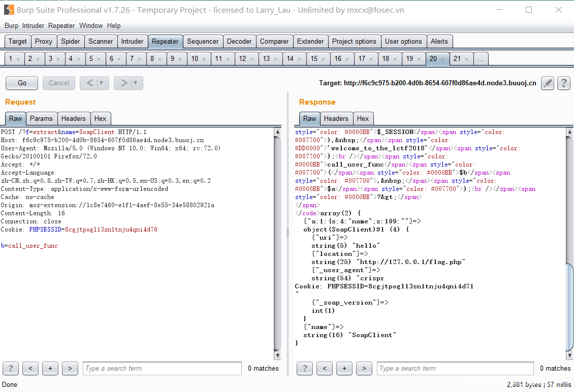The height and width of the screenshot is (392, 574).
Task: Open the Intruder menu
Action: point(33,25)
